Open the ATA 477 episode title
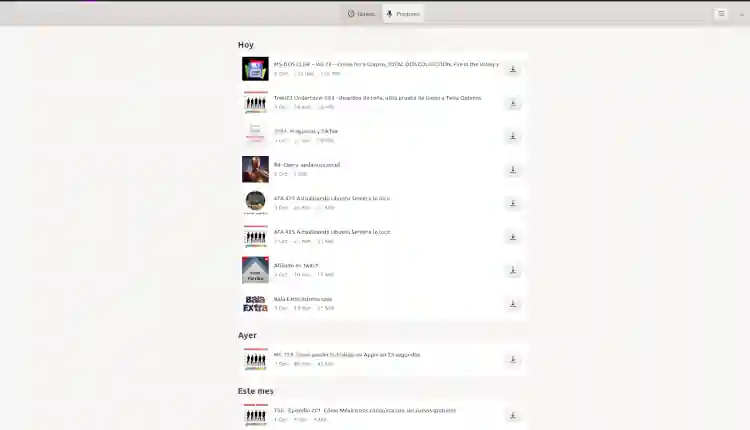Viewport: 750px width, 430px height. [332, 198]
